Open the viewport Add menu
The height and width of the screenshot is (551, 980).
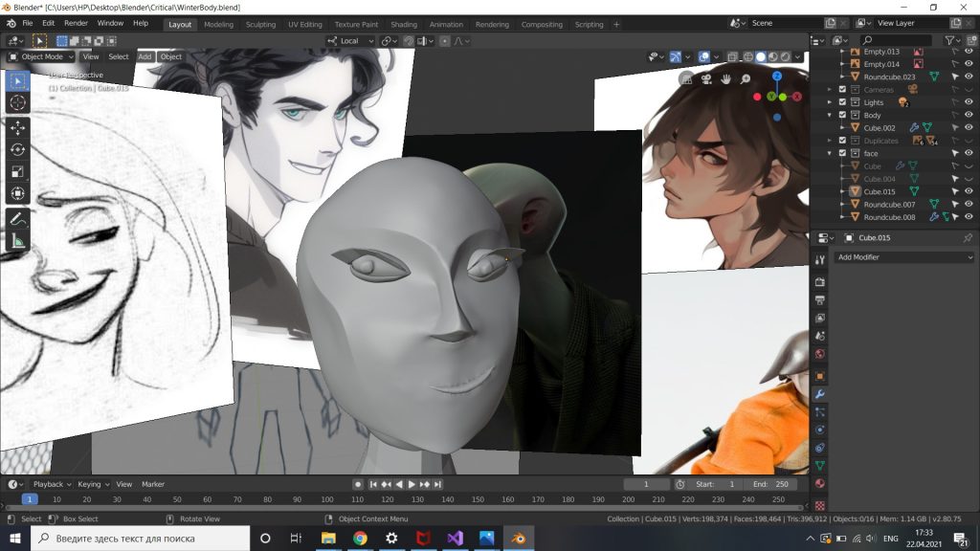pos(145,56)
